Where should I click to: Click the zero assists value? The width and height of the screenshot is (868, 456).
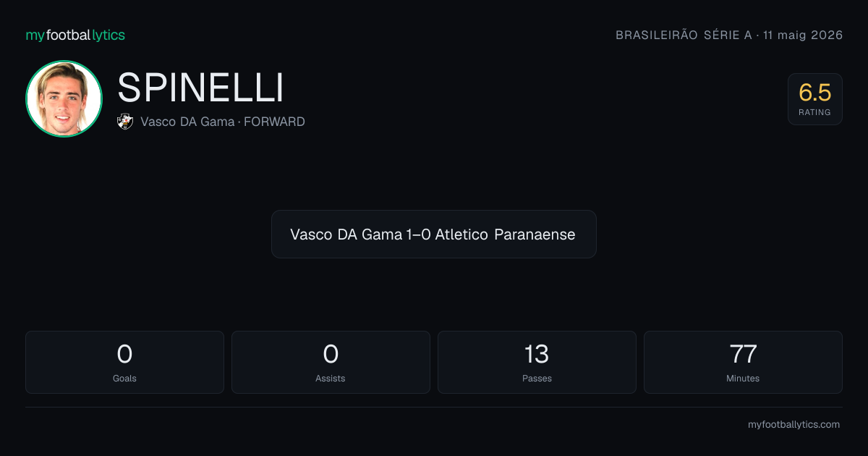pos(331,354)
